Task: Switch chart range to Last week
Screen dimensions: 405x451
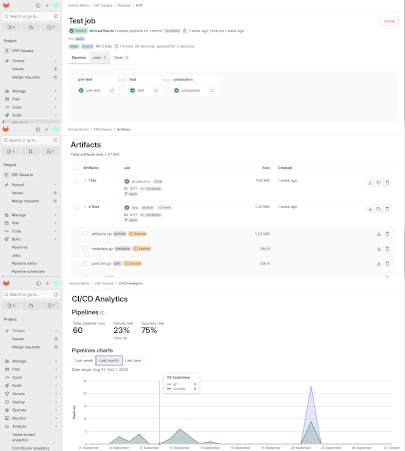Action: click(83, 360)
